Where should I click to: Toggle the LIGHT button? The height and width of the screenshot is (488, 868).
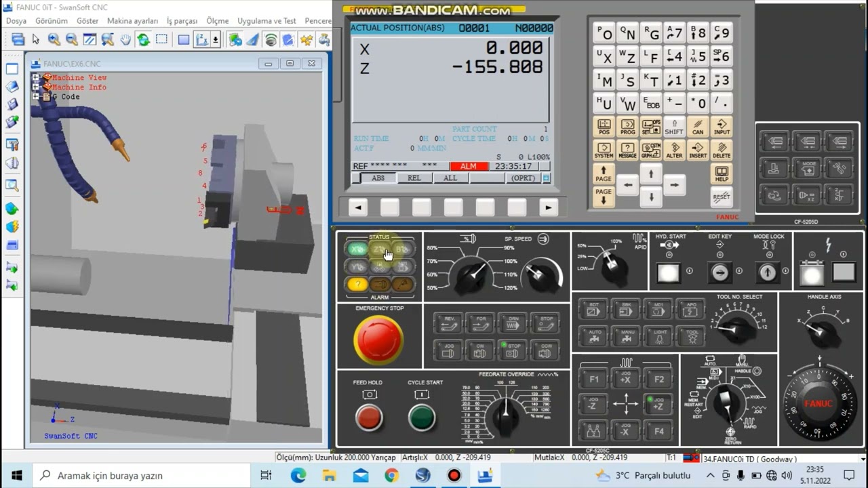pyautogui.click(x=658, y=335)
